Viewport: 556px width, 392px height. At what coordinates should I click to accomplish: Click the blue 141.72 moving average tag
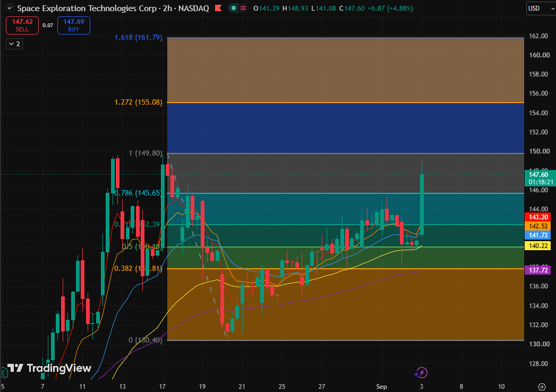coord(537,235)
